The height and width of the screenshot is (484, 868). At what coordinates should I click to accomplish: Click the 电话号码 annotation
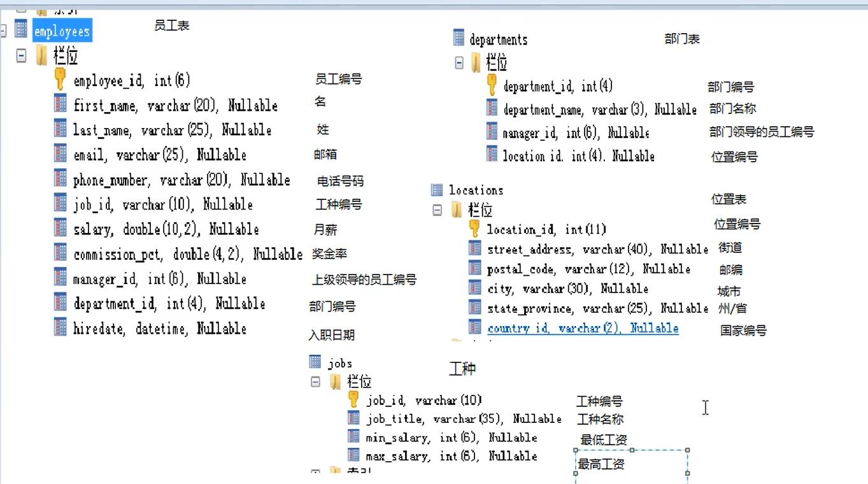pyautogui.click(x=340, y=181)
